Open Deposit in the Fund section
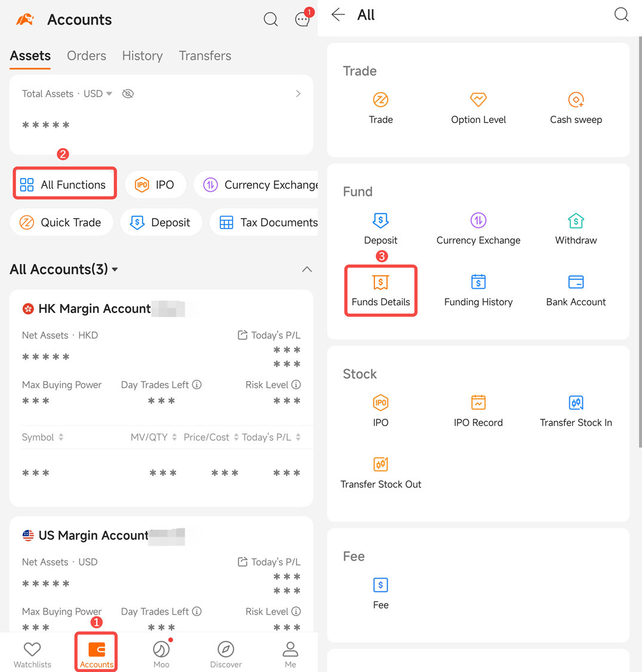The height and width of the screenshot is (672, 642). click(x=380, y=229)
